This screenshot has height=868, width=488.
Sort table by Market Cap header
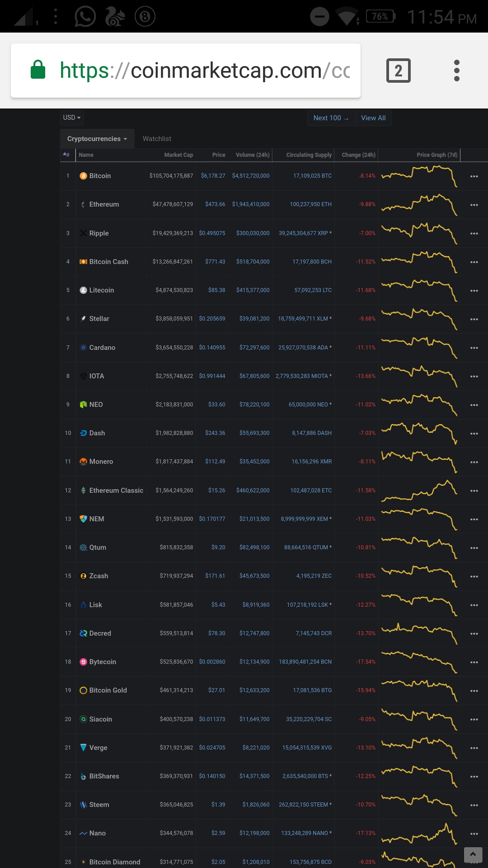(178, 155)
